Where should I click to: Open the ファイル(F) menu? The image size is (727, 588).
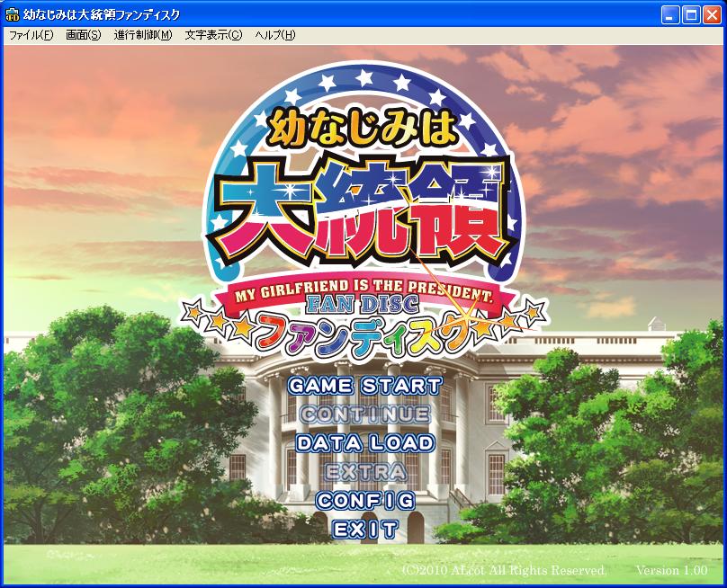[x=31, y=35]
